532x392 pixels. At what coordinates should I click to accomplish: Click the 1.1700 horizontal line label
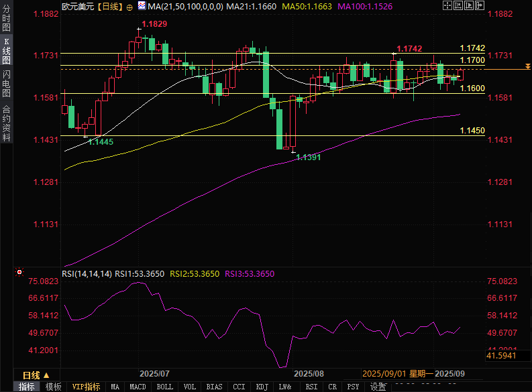[472, 60]
